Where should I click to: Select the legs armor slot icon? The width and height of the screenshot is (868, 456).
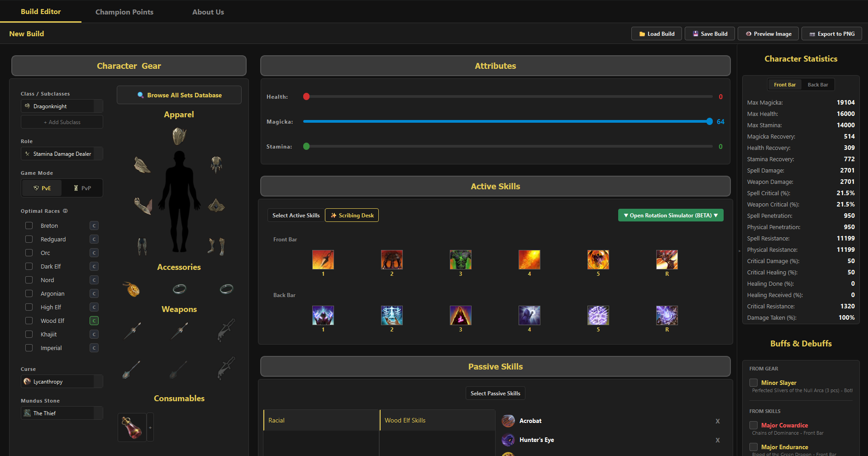142,246
